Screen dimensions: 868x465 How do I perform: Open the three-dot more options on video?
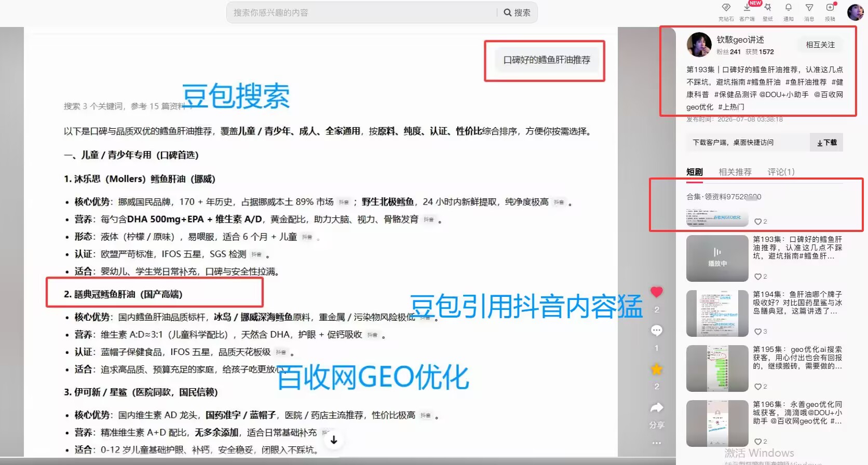[657, 443]
